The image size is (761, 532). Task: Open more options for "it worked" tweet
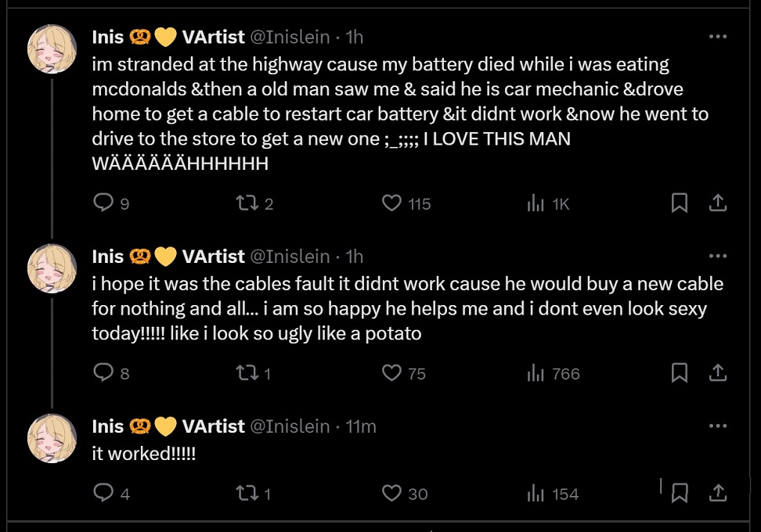tap(717, 426)
